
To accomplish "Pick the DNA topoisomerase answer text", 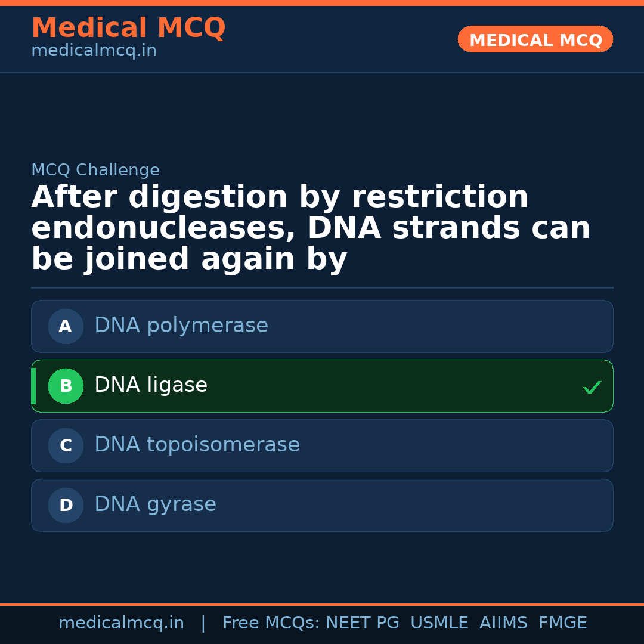I will (x=197, y=445).
